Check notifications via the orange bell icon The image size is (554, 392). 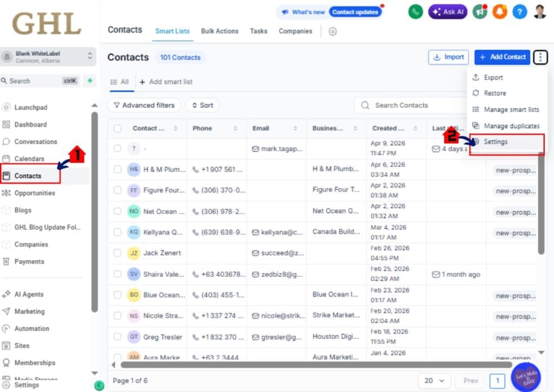click(x=499, y=11)
